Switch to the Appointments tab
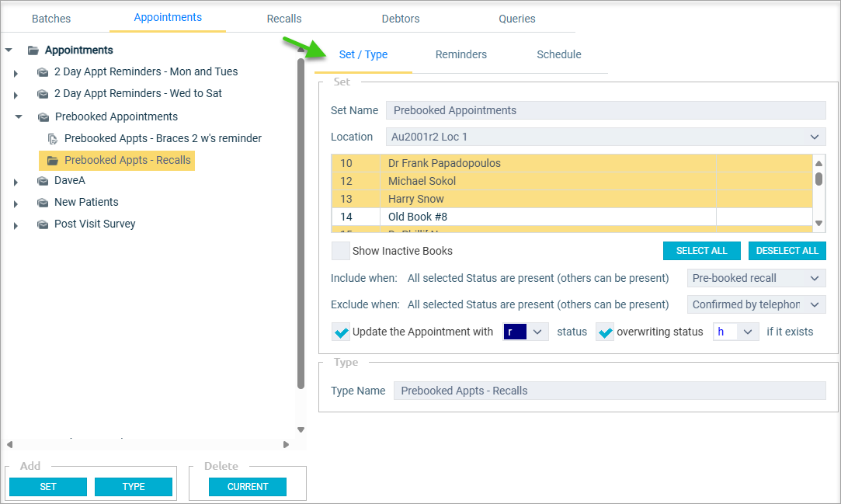Viewport: 841px width, 504px height. [168, 18]
